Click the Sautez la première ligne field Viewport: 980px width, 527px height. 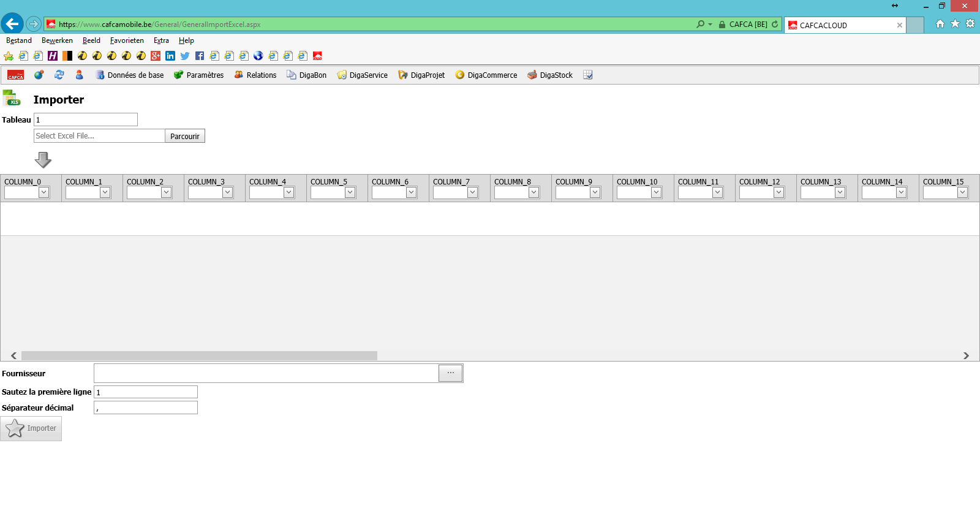point(146,392)
